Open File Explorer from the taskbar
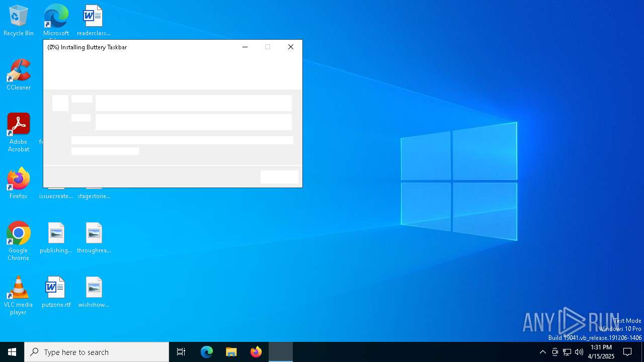This screenshot has height=362, width=644. point(231,352)
